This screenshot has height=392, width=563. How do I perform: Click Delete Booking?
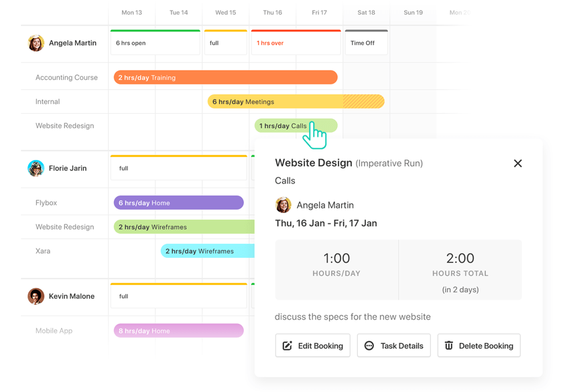pyautogui.click(x=479, y=345)
